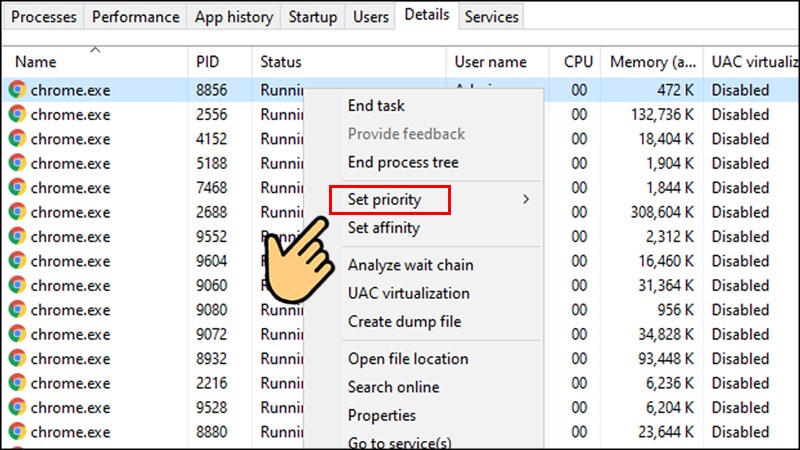Click memory value 23,644 K

coord(665,432)
